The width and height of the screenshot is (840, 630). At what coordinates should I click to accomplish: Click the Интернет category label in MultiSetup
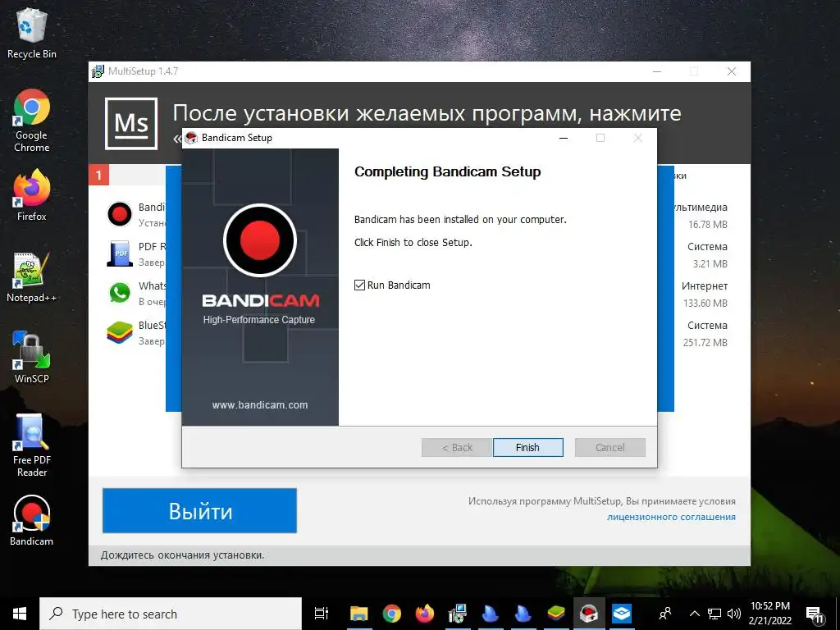click(705, 286)
